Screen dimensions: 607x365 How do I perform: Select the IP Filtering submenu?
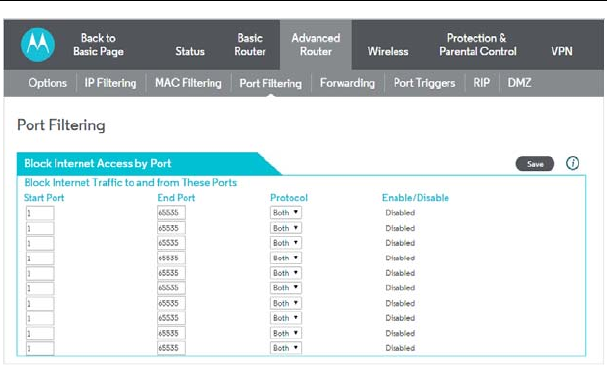point(110,83)
